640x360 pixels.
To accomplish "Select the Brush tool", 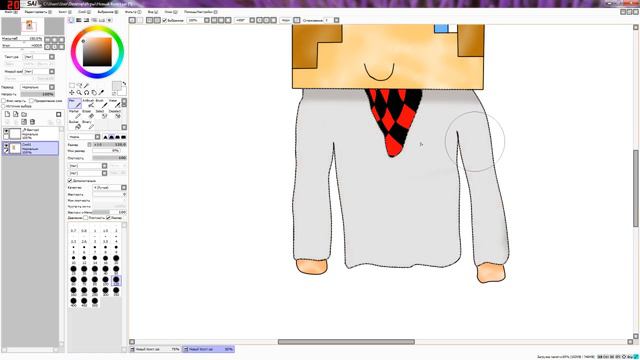I will click(101, 103).
